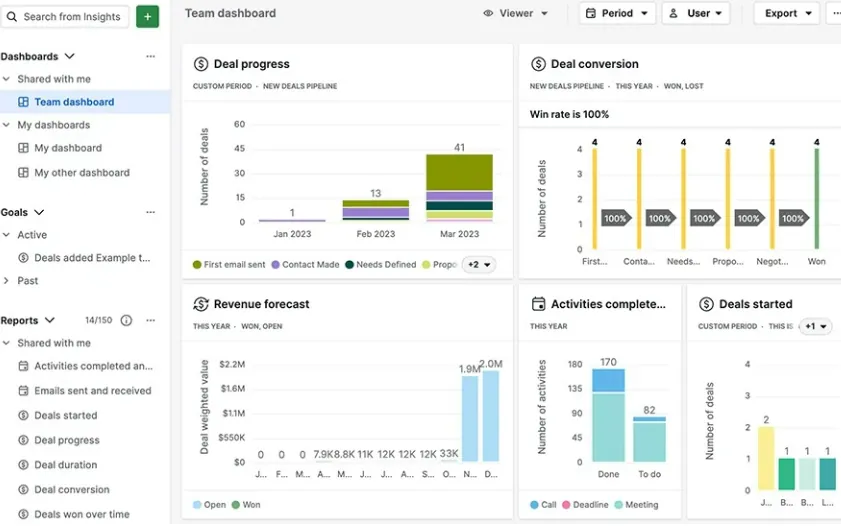This screenshot has width=841, height=526.
Task: Click the Team dashboard grid icon
Action: (x=23, y=102)
